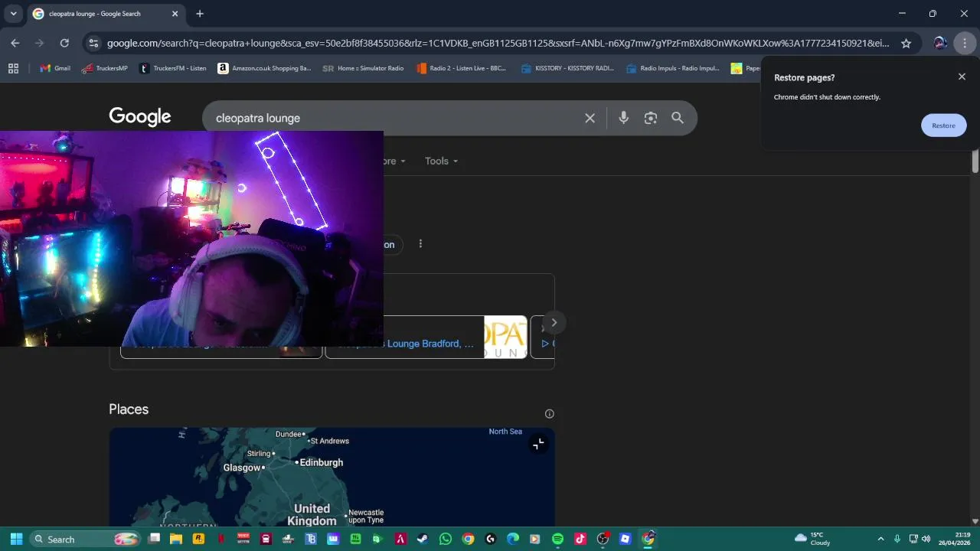Go back using the browser back arrow
This screenshot has height=551, width=980.
pyautogui.click(x=15, y=44)
